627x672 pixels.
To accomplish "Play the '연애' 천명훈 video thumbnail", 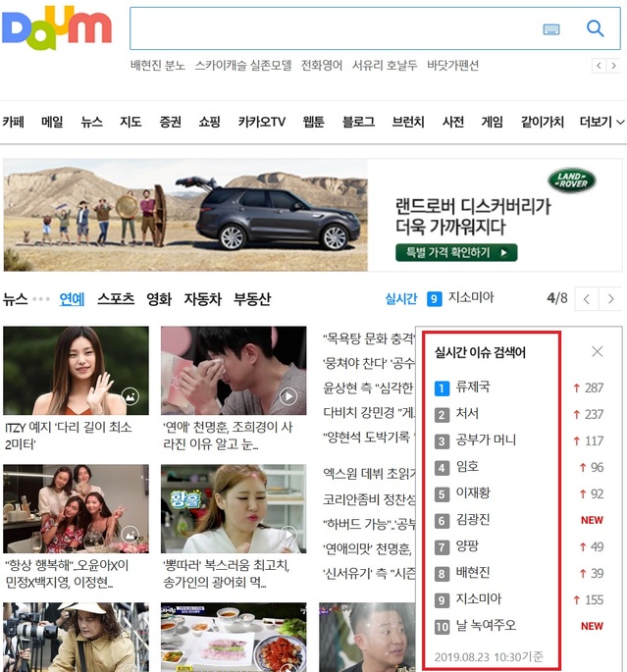I will [x=234, y=370].
